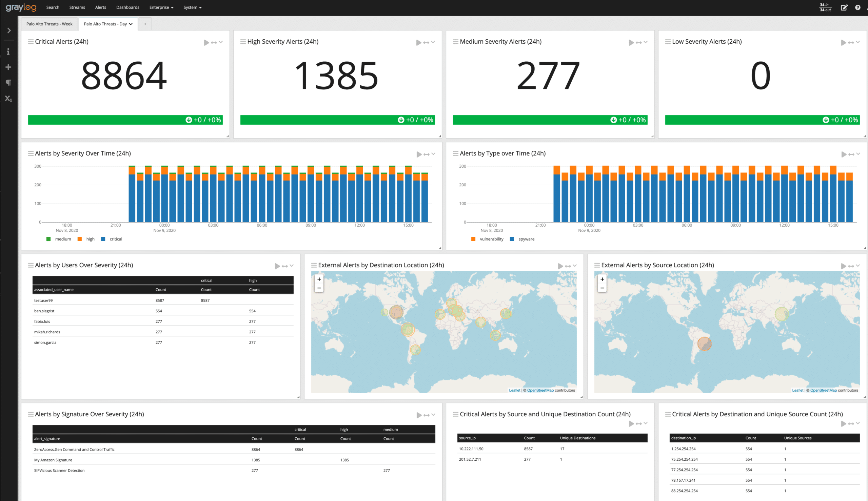
Task: Stretch the High Severity Alerts widget width
Action: (x=426, y=43)
